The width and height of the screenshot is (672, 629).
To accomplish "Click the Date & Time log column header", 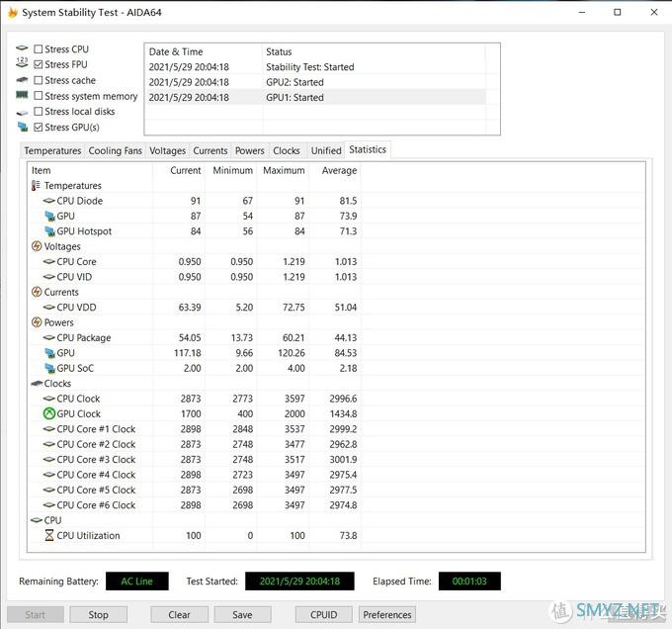I will 204,51.
